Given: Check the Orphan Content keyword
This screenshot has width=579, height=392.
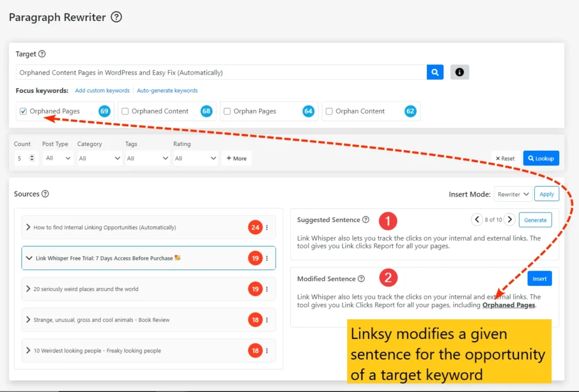Looking at the screenshot, I should [x=329, y=111].
